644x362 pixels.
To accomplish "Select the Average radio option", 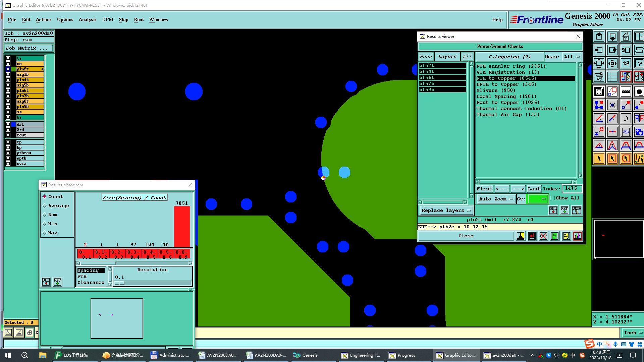I will 45,206.
